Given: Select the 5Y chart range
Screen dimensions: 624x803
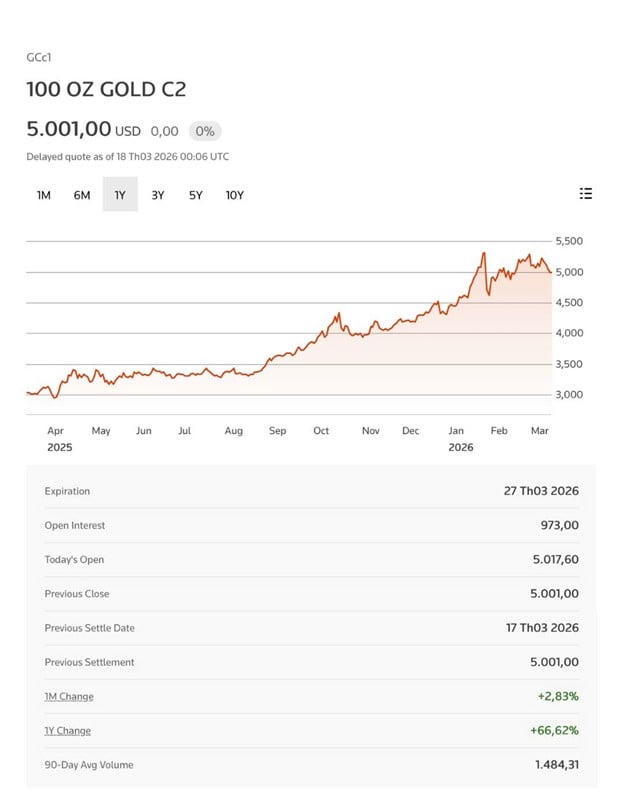Looking at the screenshot, I should pos(195,195).
